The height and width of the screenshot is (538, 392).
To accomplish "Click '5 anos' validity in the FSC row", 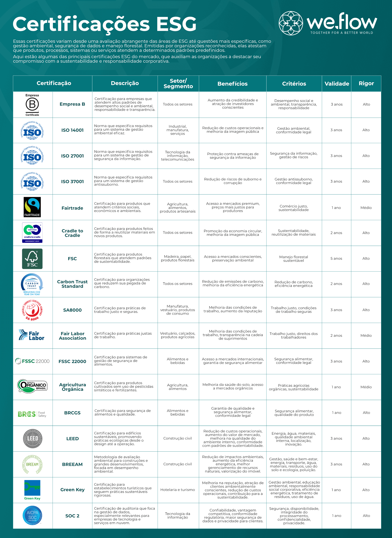I will point(336,258).
